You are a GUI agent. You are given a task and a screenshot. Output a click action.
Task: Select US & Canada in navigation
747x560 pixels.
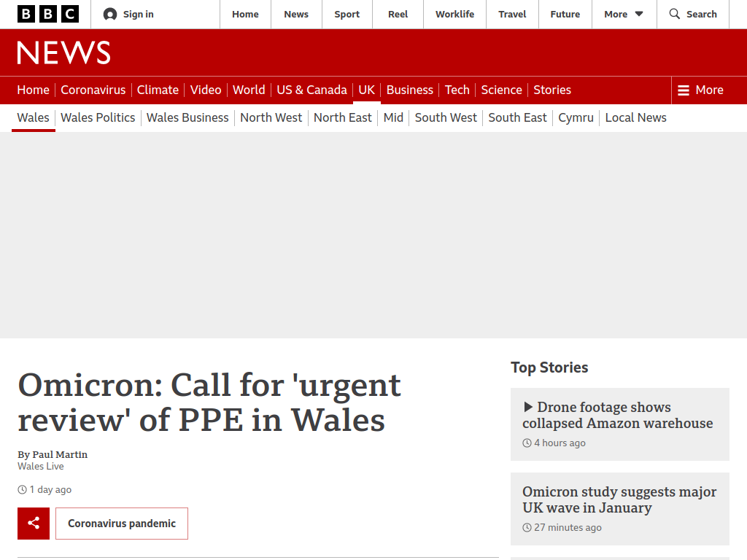click(312, 90)
